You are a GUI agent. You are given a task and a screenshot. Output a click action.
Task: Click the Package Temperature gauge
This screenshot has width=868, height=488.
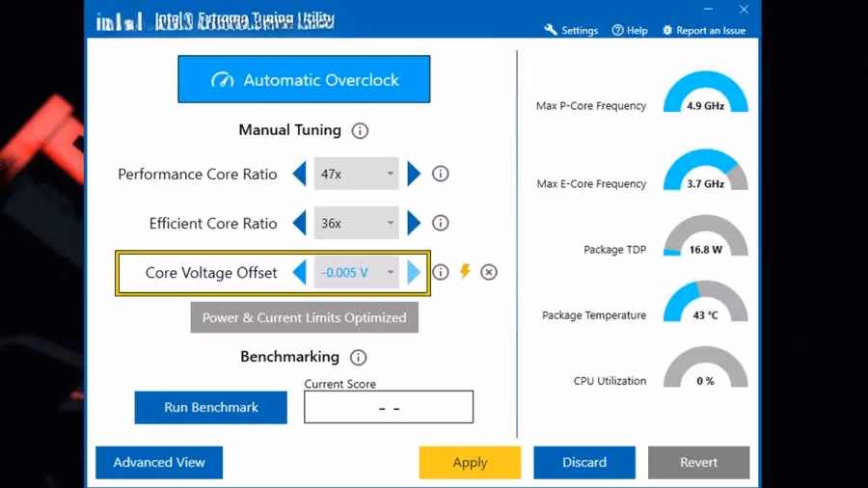[705, 301]
